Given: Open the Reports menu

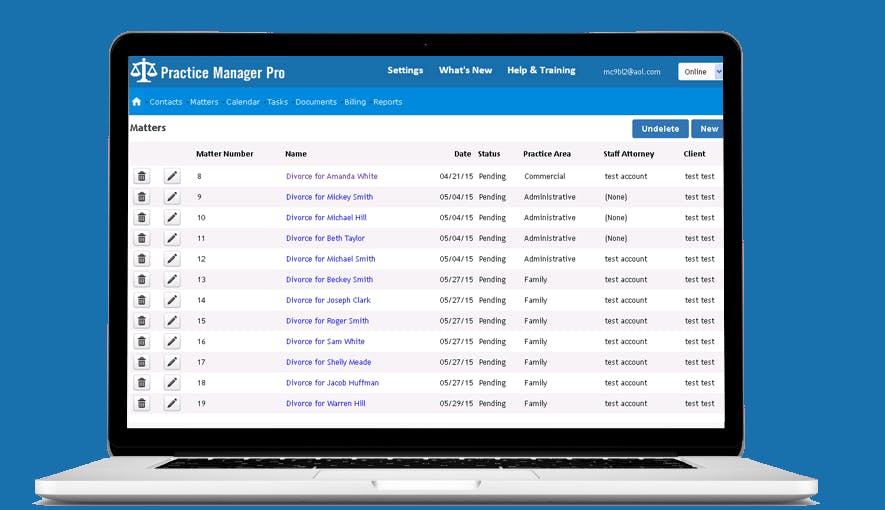Looking at the screenshot, I should (388, 102).
